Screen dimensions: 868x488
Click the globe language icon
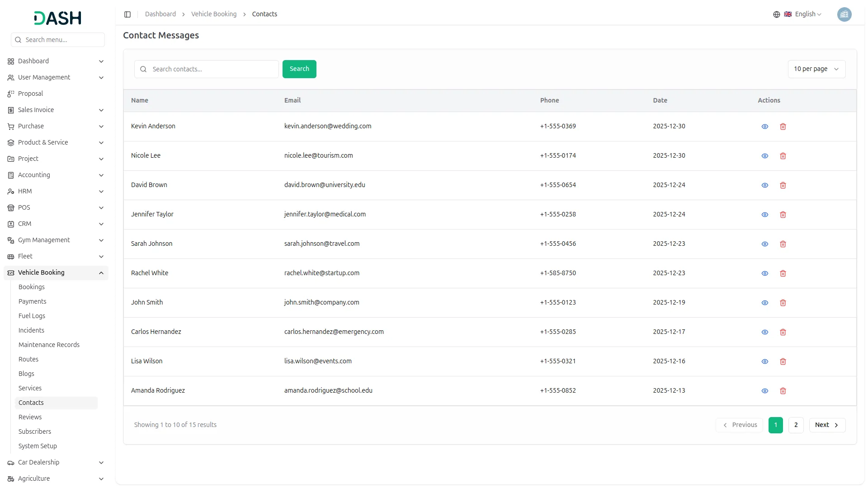[777, 14]
